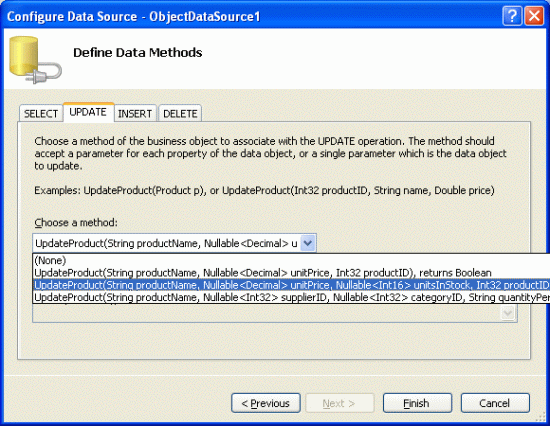Viewport: 550px width, 426px height.
Task: Click the Define Data Methods heading
Action: 138,53
